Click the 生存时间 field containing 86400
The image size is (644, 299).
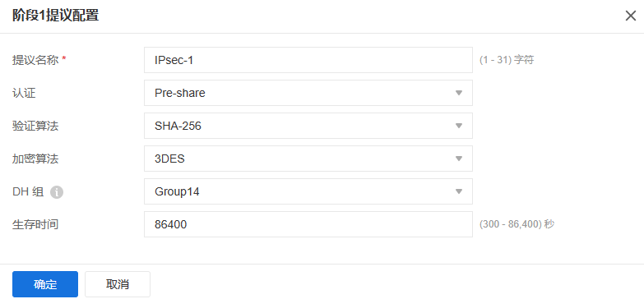308,224
